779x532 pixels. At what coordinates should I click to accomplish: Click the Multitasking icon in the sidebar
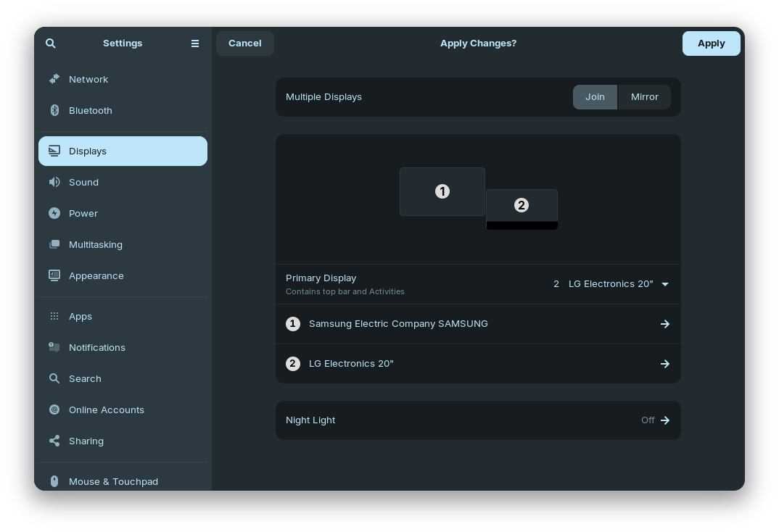[x=54, y=244]
